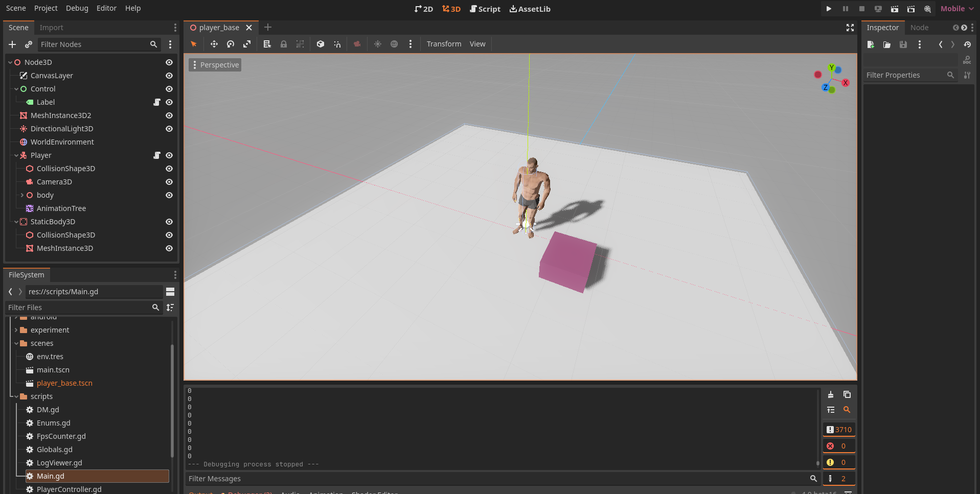Select the Rotate tool in the toolbar
Viewport: 980px width, 494px height.
click(230, 44)
